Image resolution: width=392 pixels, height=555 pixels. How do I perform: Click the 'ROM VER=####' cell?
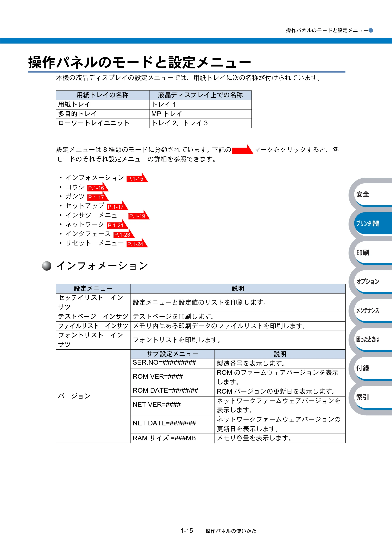coord(172,378)
